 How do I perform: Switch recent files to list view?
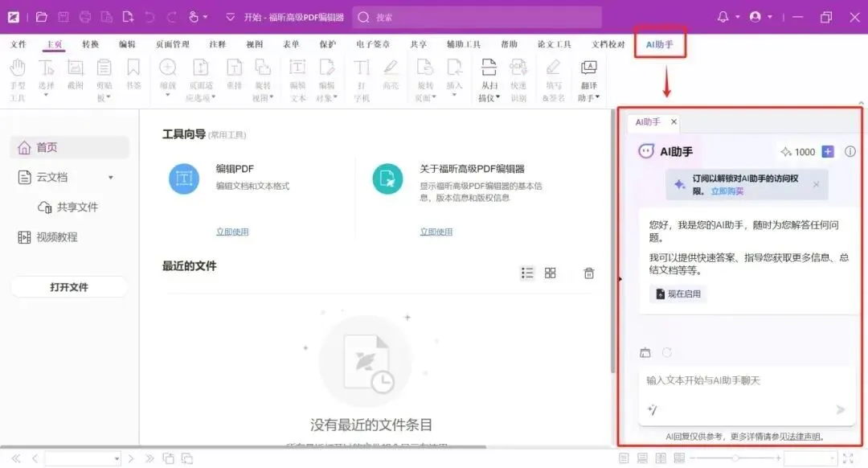point(527,273)
